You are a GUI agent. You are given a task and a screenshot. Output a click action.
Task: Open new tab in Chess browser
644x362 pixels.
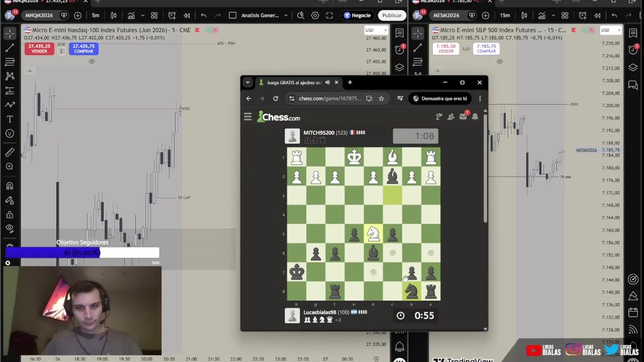[x=350, y=82]
